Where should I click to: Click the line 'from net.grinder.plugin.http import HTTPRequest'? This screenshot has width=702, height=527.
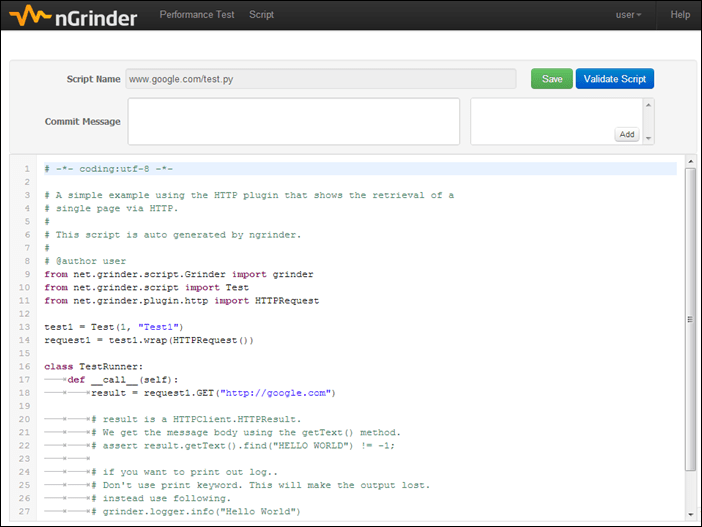(181, 300)
